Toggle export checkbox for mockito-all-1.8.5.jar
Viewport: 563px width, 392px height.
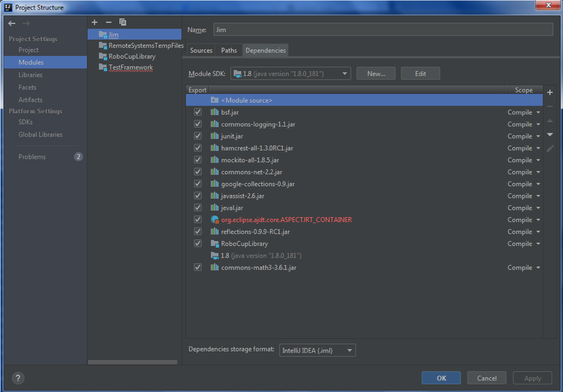point(197,159)
